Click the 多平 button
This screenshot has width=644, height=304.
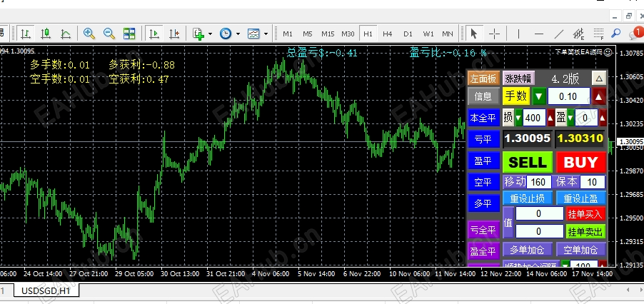pos(483,203)
